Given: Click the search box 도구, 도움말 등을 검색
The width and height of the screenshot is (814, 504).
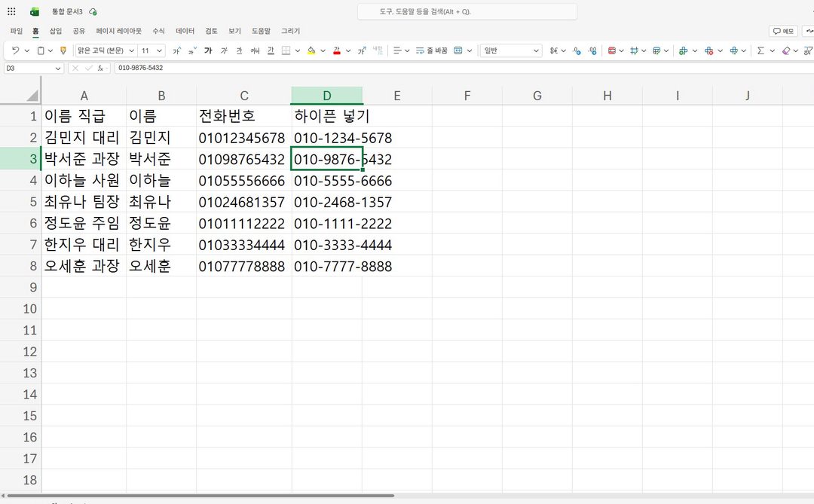Looking at the screenshot, I should click(467, 11).
